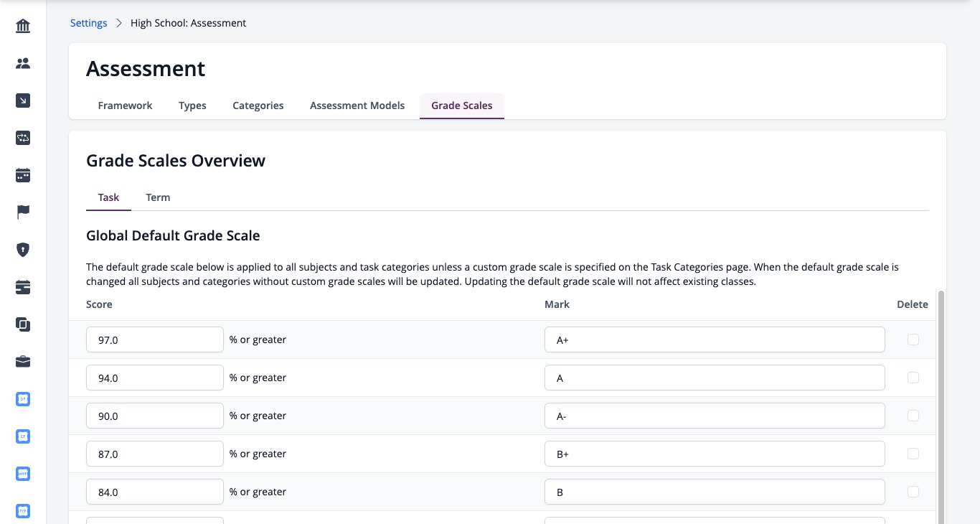
Task: Open the calendar icon in sidebar
Action: (x=23, y=175)
